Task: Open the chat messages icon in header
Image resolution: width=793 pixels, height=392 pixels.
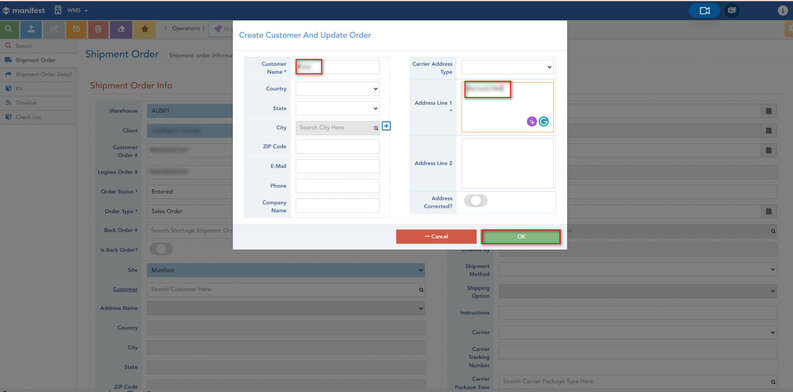Action: [731, 11]
